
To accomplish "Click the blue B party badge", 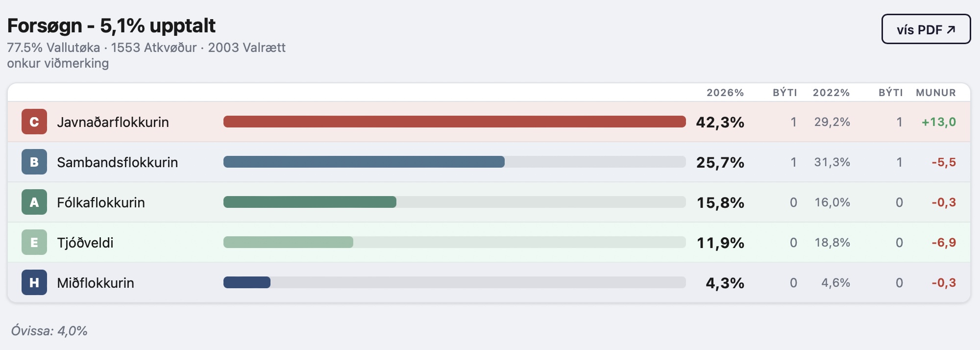I will 34,162.
